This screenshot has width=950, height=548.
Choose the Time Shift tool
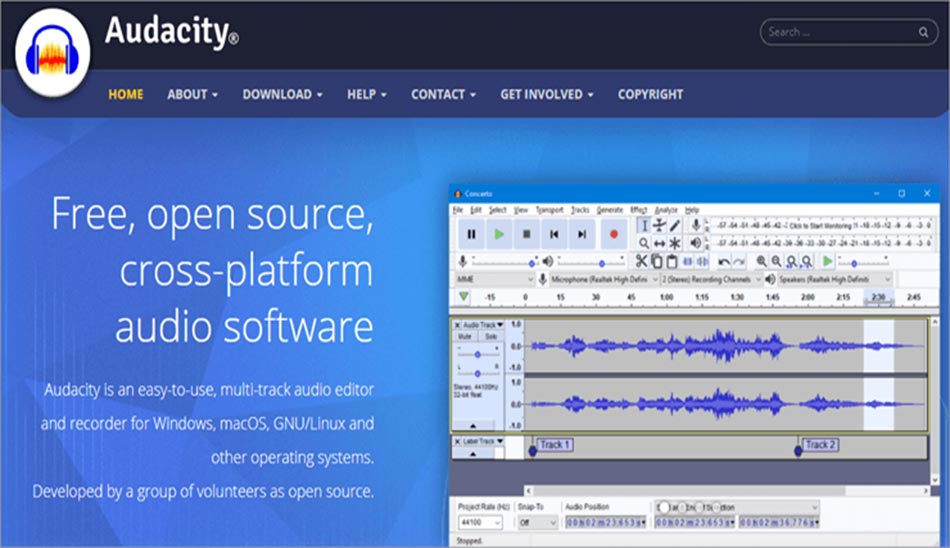pos(659,243)
